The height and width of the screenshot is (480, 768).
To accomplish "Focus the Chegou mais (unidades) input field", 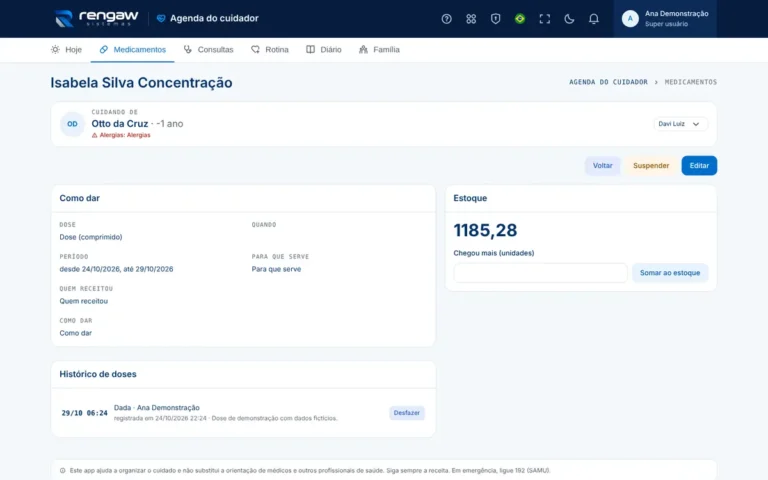I will tap(540, 273).
